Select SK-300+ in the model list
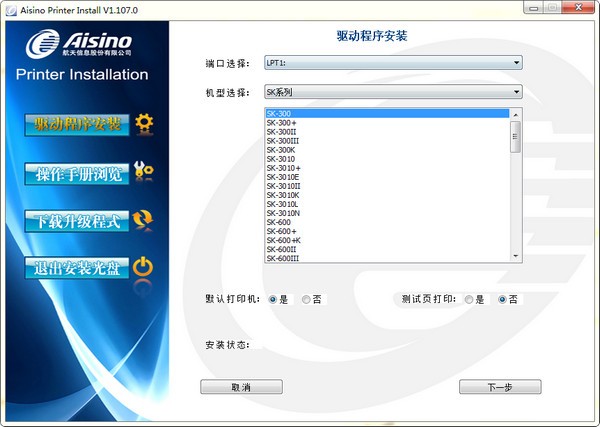This screenshot has height=427, width=600. pyautogui.click(x=387, y=123)
